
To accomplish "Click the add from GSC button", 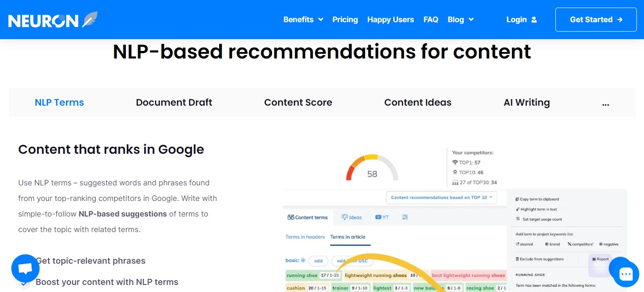I will pos(352,261).
